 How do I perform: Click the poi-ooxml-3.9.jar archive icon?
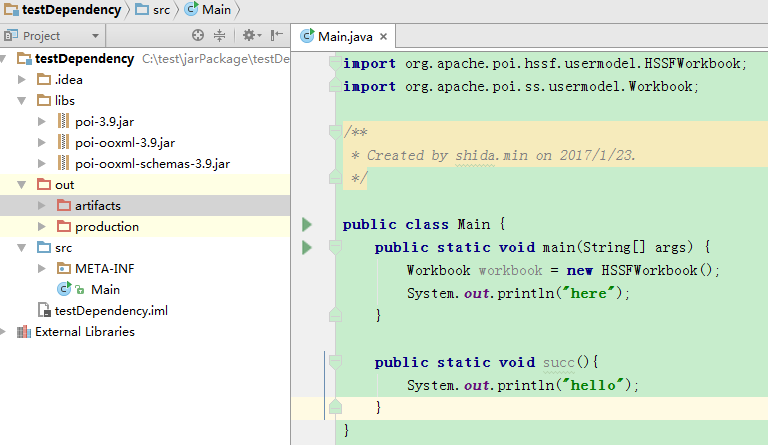[x=63, y=142]
